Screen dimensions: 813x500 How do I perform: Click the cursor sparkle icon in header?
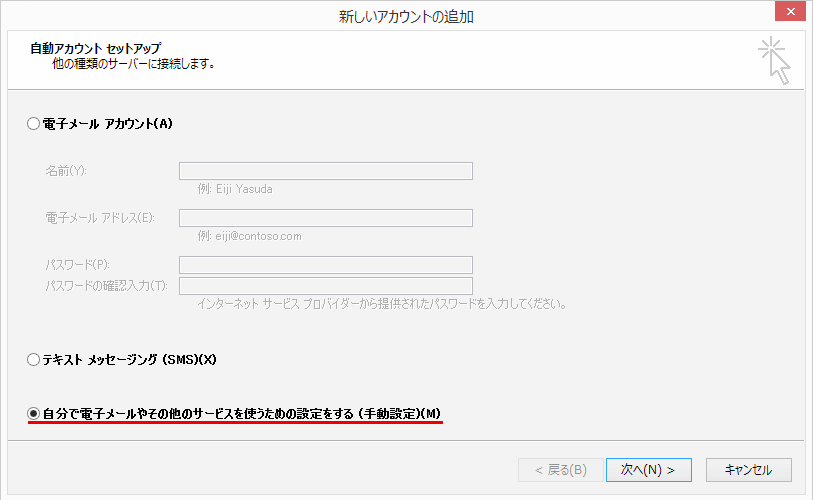[x=775, y=60]
